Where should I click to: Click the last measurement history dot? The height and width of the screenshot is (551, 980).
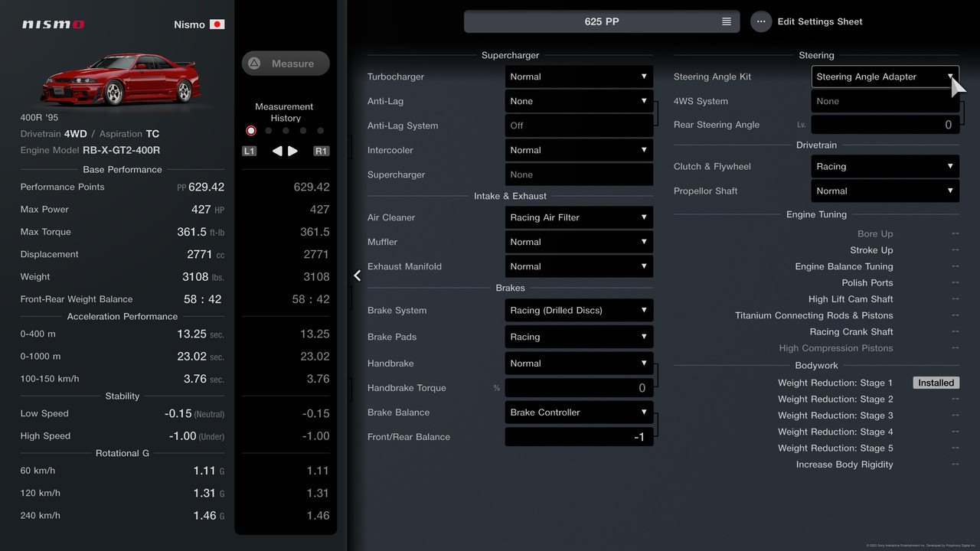[320, 131]
